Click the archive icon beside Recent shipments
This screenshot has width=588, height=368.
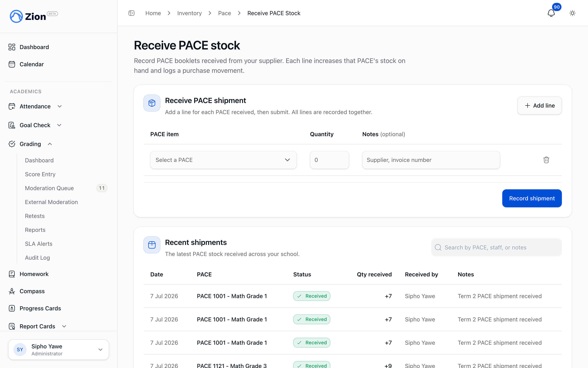[x=152, y=245]
